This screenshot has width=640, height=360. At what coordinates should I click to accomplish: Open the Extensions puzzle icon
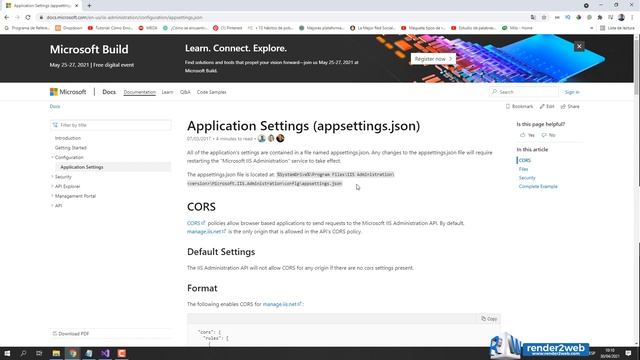pyautogui.click(x=600, y=18)
